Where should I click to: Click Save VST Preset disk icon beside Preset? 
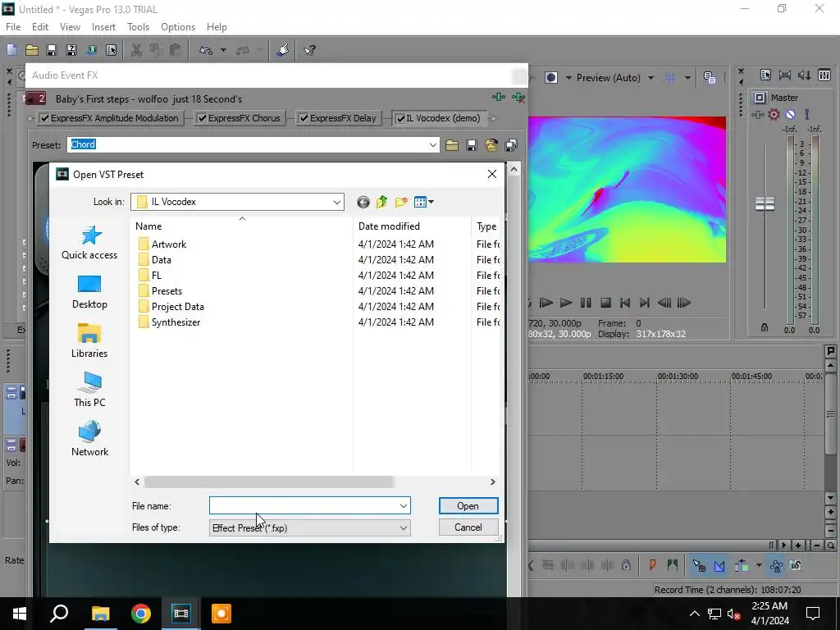point(472,145)
